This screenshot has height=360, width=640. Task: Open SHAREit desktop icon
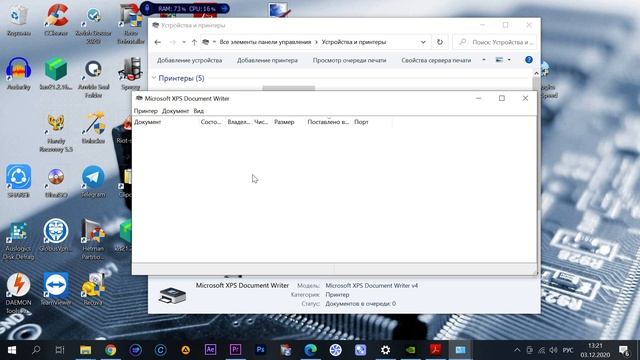tap(18, 181)
